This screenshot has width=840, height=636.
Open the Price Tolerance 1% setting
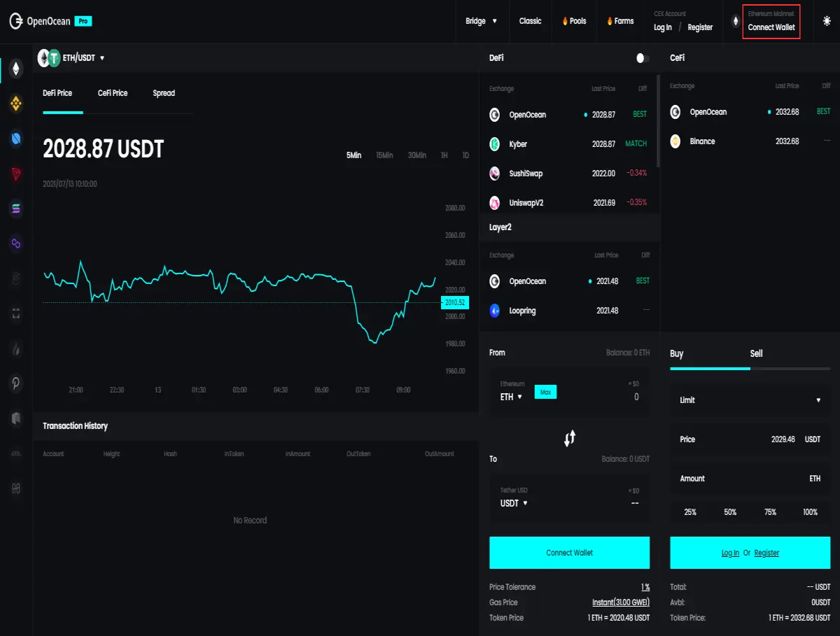pos(645,587)
